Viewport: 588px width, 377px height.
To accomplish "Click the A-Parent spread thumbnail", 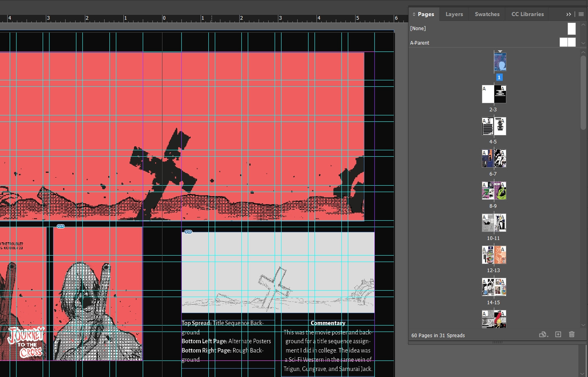I will tap(567, 42).
